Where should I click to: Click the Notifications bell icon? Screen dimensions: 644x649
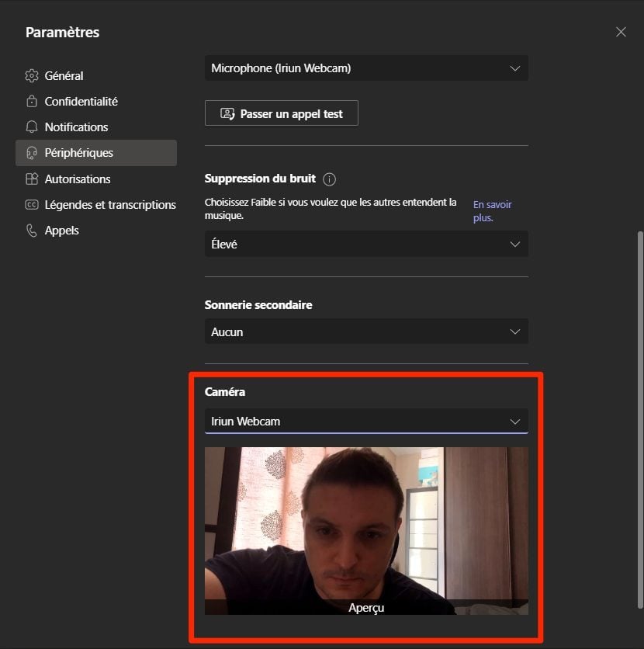(32, 127)
